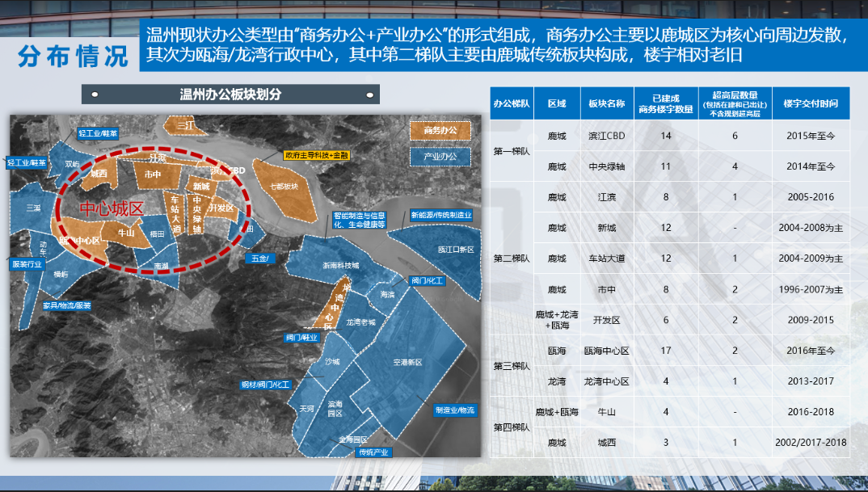Click the '金海园区' area on the map

(352, 439)
